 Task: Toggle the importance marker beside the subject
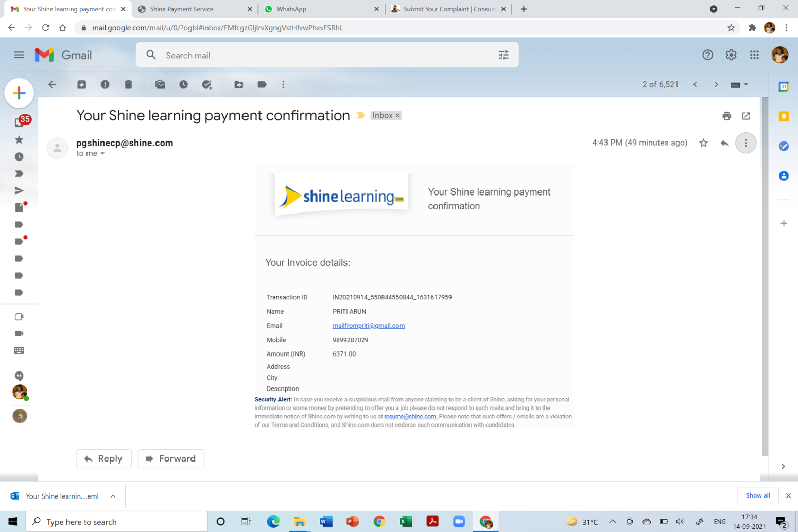(x=361, y=116)
